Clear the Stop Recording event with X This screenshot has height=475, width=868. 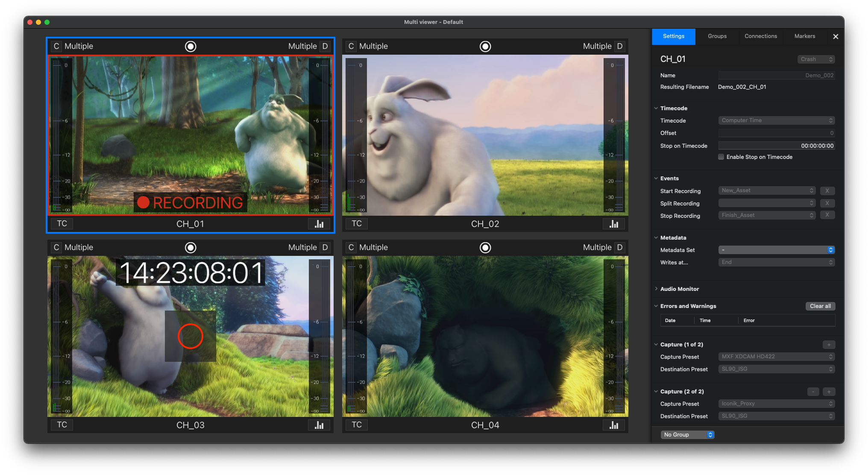coord(827,215)
